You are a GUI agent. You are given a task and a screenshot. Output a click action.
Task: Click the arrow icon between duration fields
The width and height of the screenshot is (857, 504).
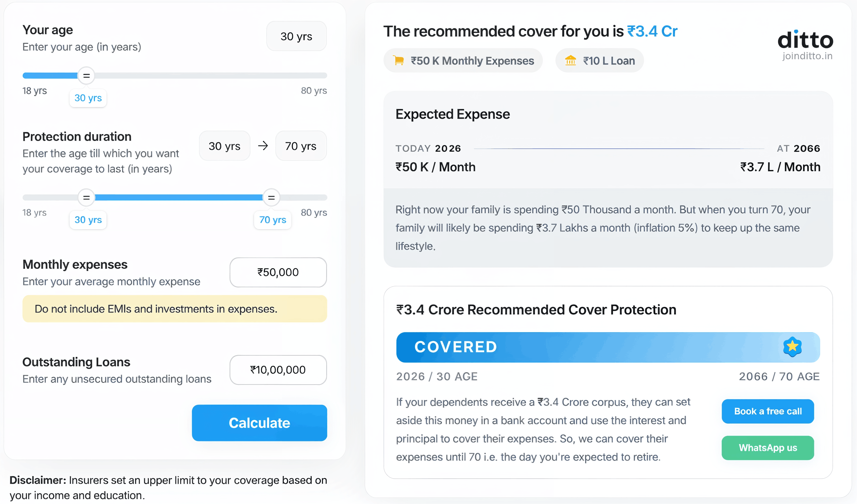tap(263, 146)
